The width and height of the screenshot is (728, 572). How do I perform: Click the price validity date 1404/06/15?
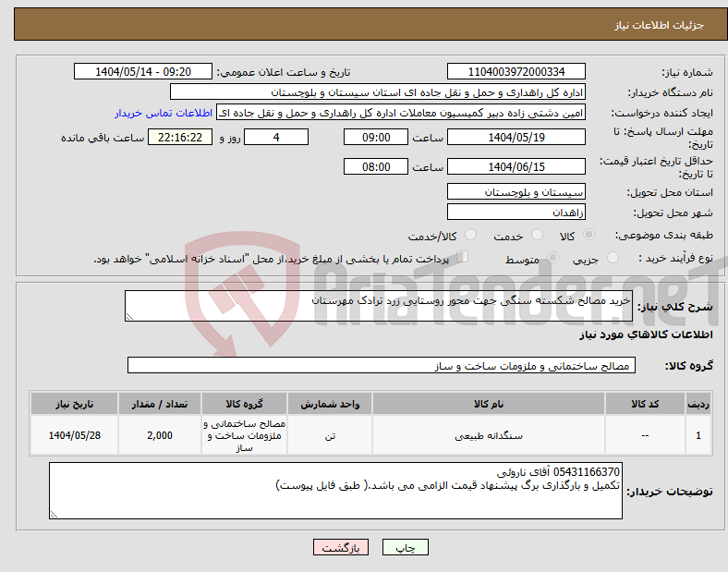516,166
